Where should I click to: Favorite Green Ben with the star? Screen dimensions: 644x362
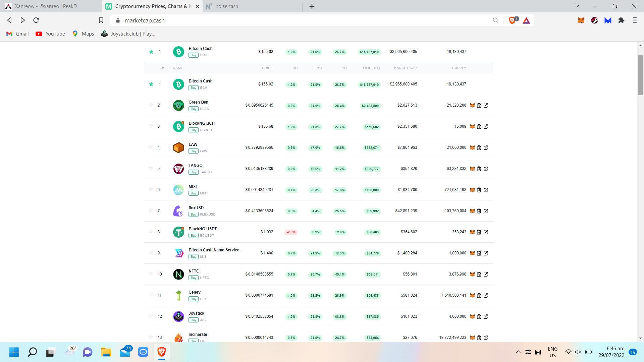pyautogui.click(x=151, y=105)
